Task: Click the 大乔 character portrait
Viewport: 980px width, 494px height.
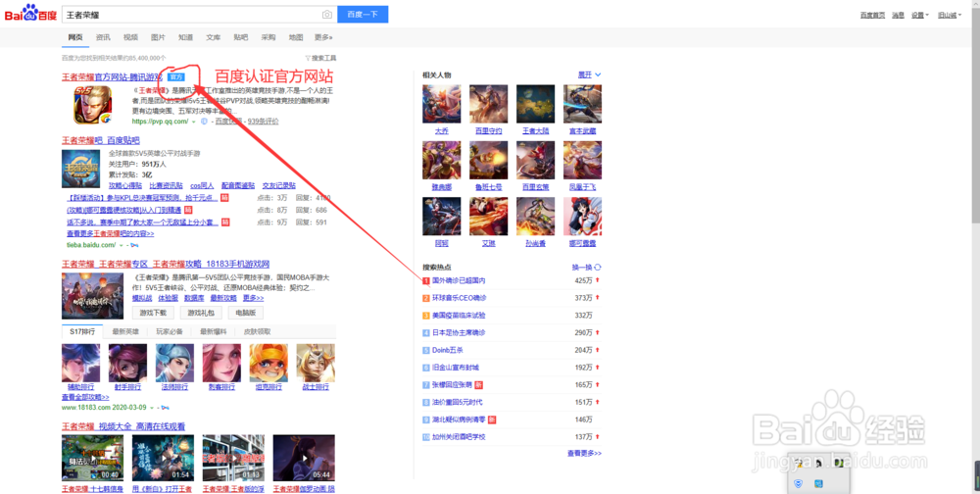Action: click(441, 104)
